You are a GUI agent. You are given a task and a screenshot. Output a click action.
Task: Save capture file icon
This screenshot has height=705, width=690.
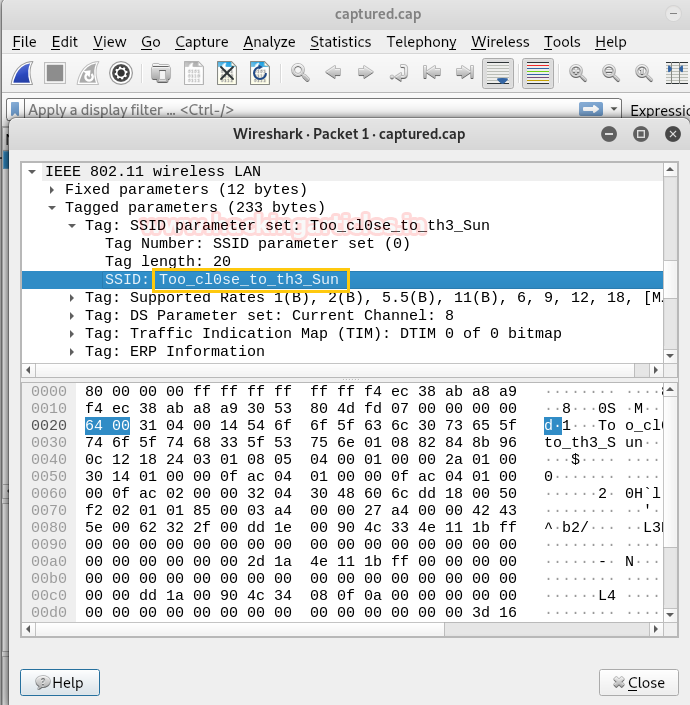coord(194,73)
